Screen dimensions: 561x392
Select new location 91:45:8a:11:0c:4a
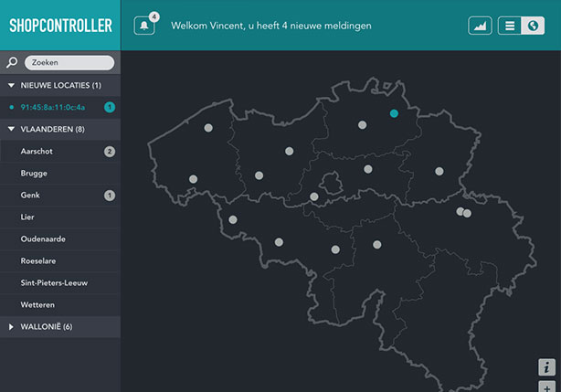coord(60,107)
